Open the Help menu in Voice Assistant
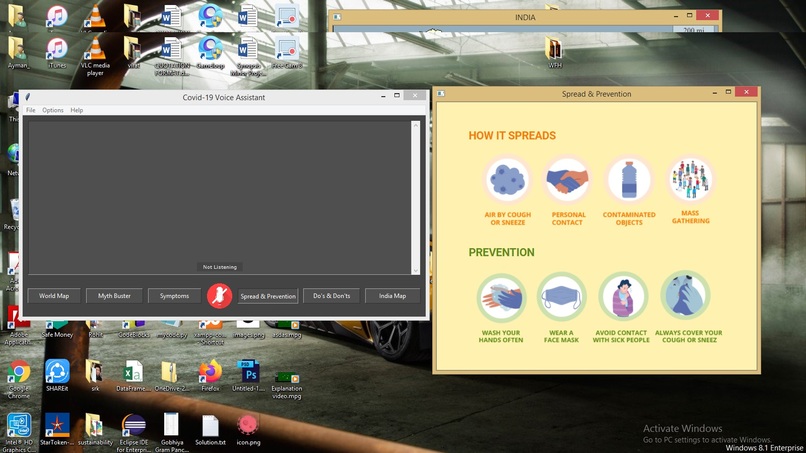 77,110
